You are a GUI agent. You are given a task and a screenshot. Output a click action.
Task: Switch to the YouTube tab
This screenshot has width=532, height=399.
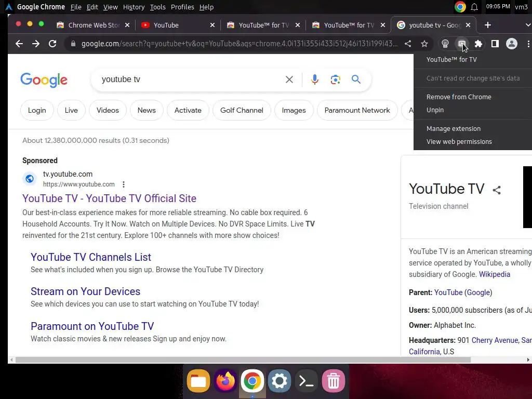[x=174, y=25]
